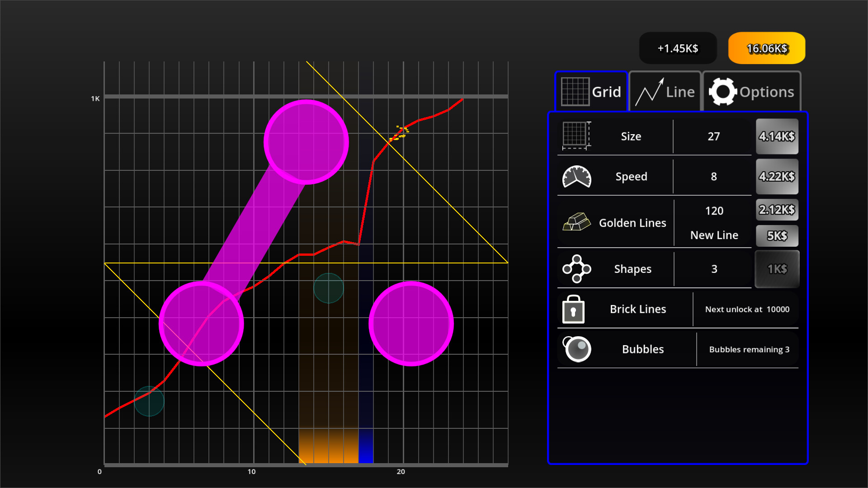Buy the Size upgrade for 4.14K$
The width and height of the screenshot is (868, 488).
(777, 136)
